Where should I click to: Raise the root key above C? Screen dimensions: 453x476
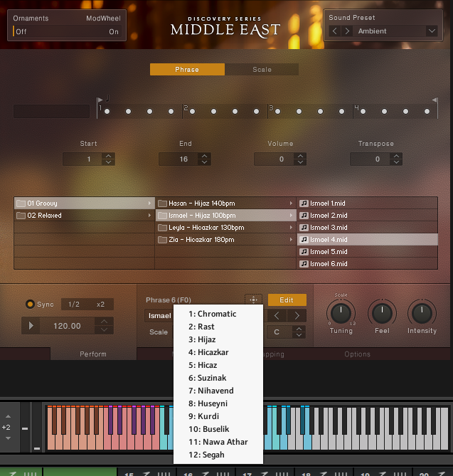299,329
